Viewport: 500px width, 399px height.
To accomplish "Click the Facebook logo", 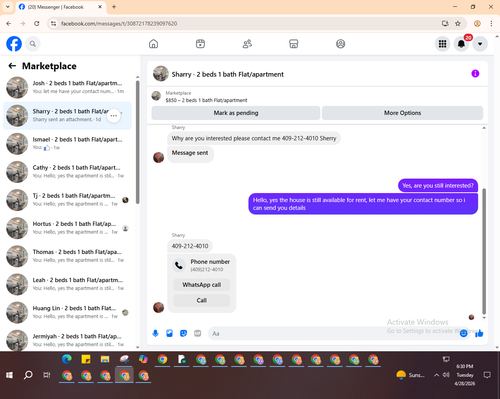I will [x=14, y=44].
